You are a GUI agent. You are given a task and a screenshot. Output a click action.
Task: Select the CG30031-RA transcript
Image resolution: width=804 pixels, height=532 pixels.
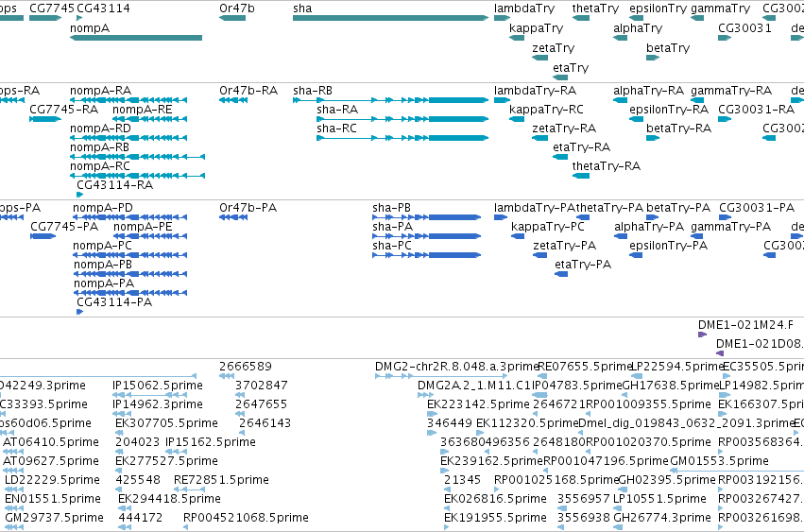pyautogui.click(x=725, y=119)
